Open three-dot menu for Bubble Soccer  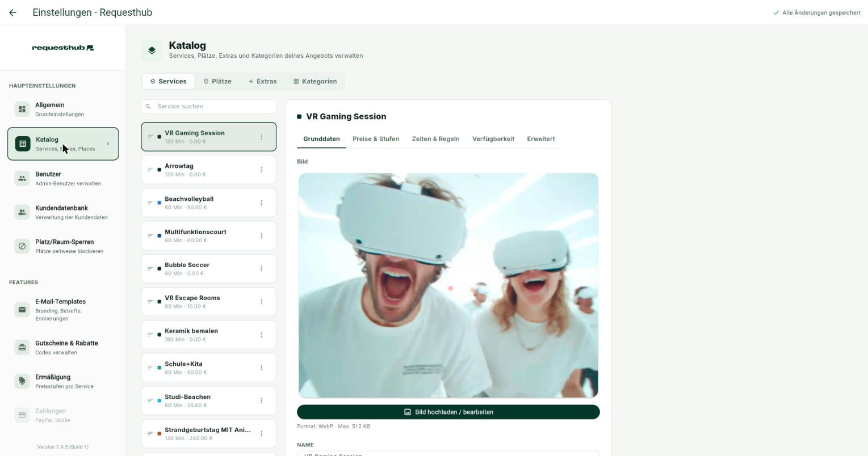(261, 269)
